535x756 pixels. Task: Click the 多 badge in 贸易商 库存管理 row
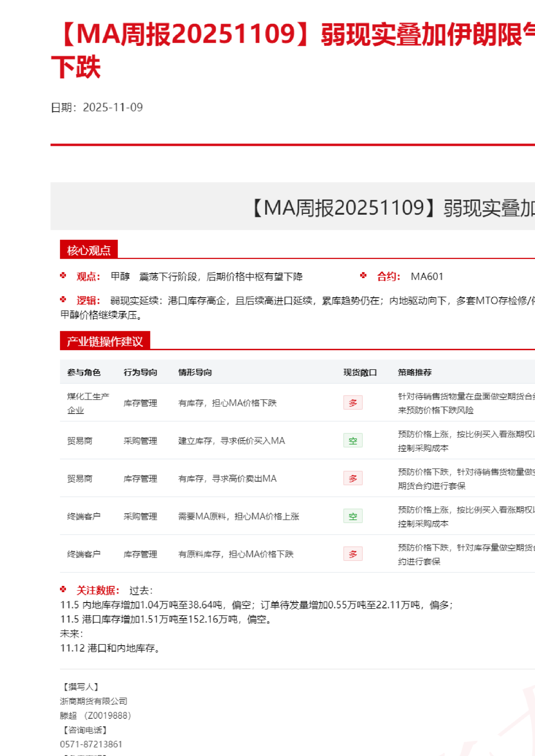click(x=353, y=478)
